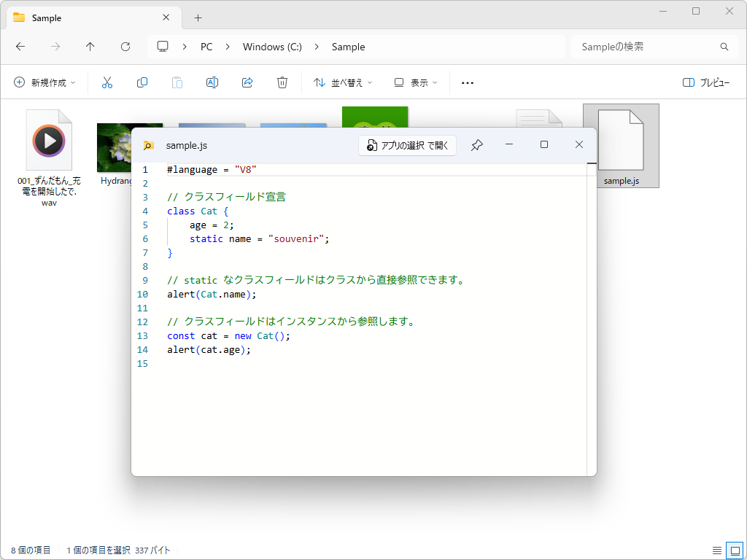This screenshot has width=747, height=560.
Task: Open a new explorer tab
Action: [x=197, y=17]
